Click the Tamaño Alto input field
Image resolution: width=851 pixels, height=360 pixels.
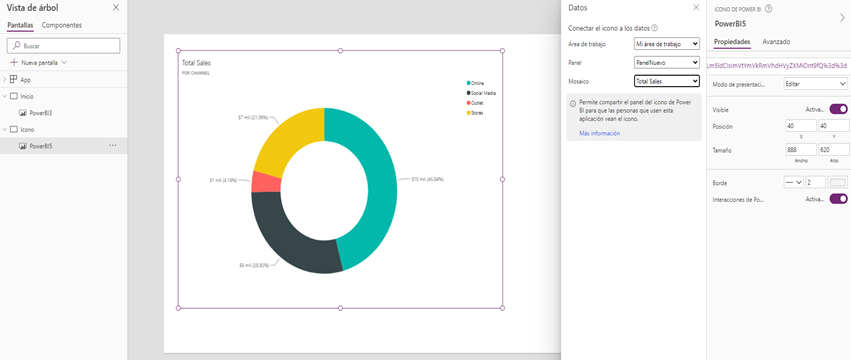point(834,150)
